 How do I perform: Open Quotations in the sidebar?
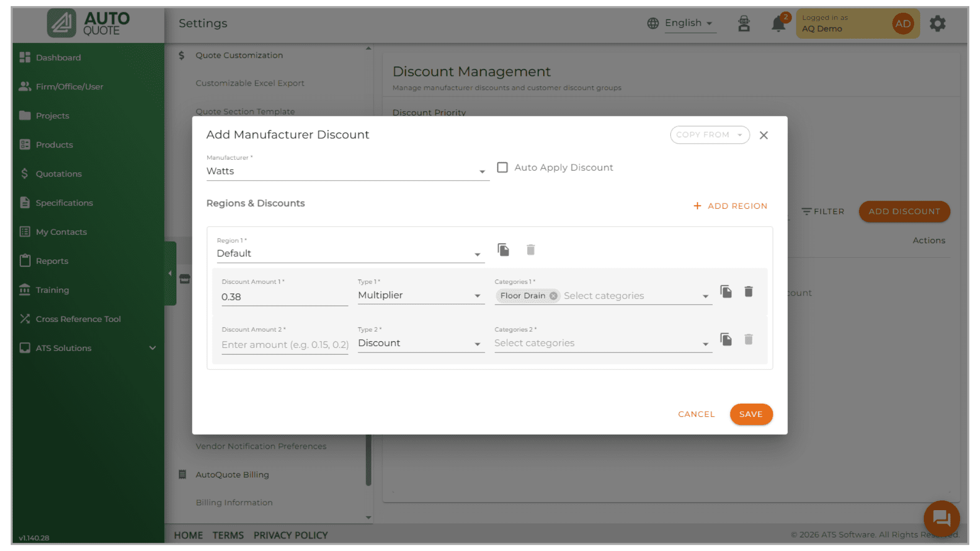(58, 174)
